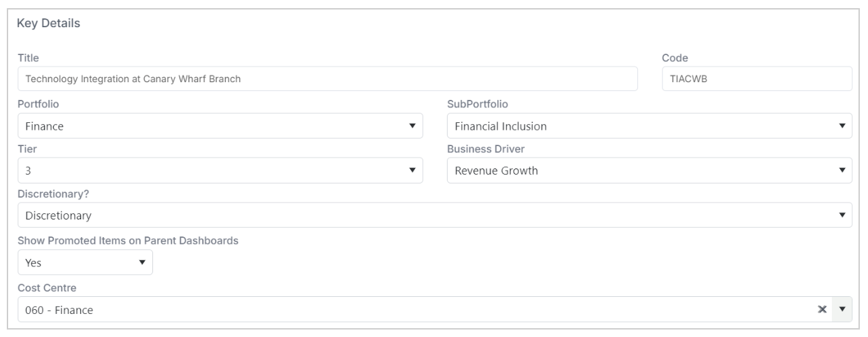Click the Portfolio dropdown arrow icon
Viewport: 868px width, 337px height.
tap(412, 126)
